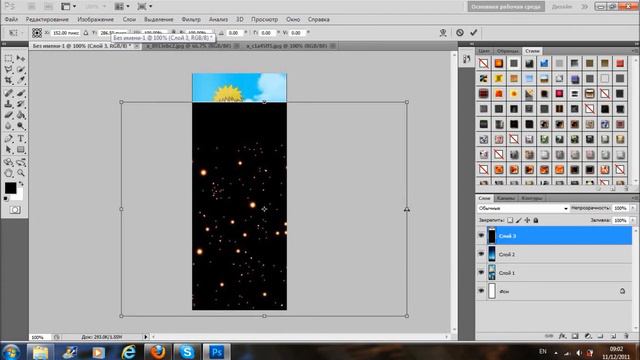This screenshot has width=640, height=360.
Task: Open Firefox from the taskbar
Action: [158, 351]
